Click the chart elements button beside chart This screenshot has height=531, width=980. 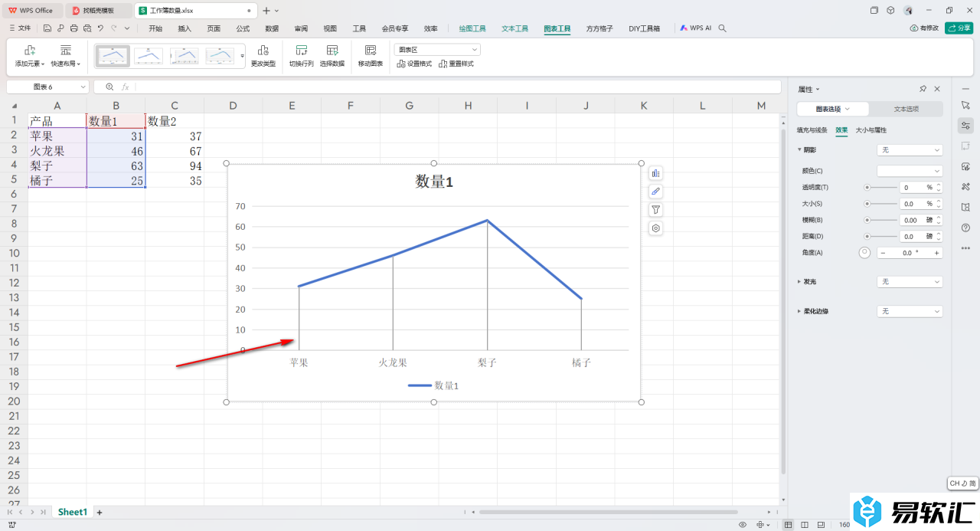click(656, 173)
